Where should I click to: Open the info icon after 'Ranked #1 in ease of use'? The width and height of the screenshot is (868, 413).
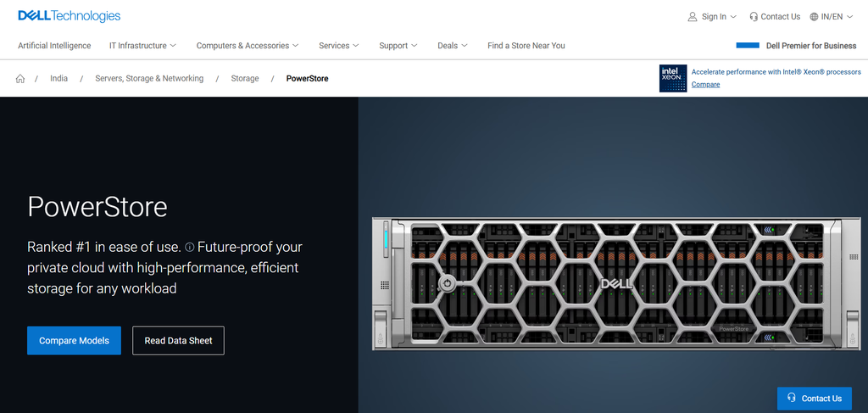[x=189, y=247]
